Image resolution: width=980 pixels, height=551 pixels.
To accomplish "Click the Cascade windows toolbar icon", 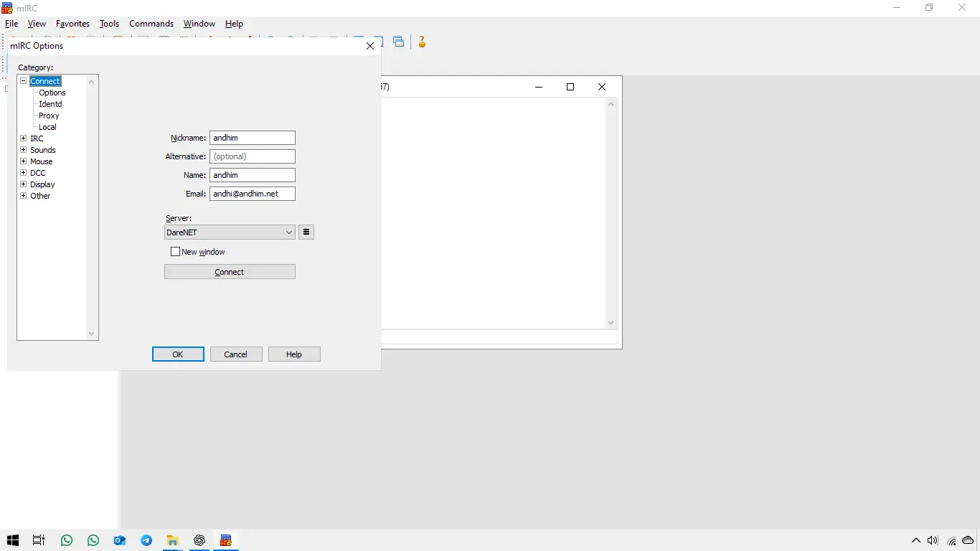I will pos(399,42).
